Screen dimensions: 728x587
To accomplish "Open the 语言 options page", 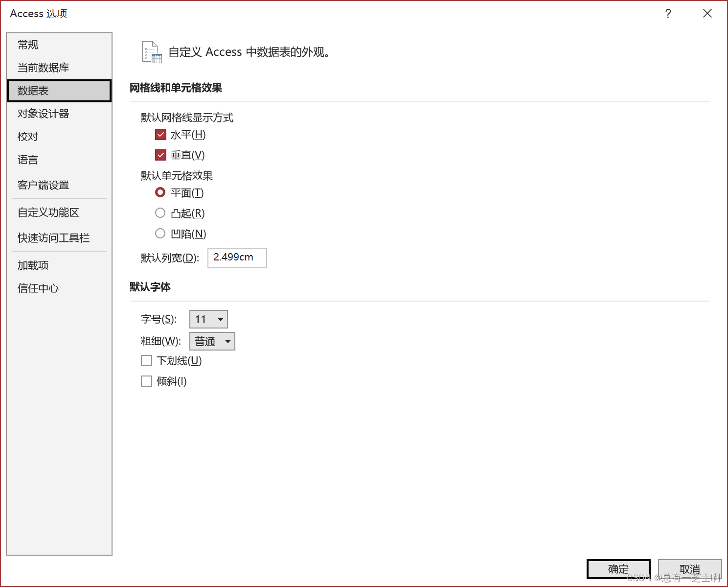I will (x=59, y=160).
